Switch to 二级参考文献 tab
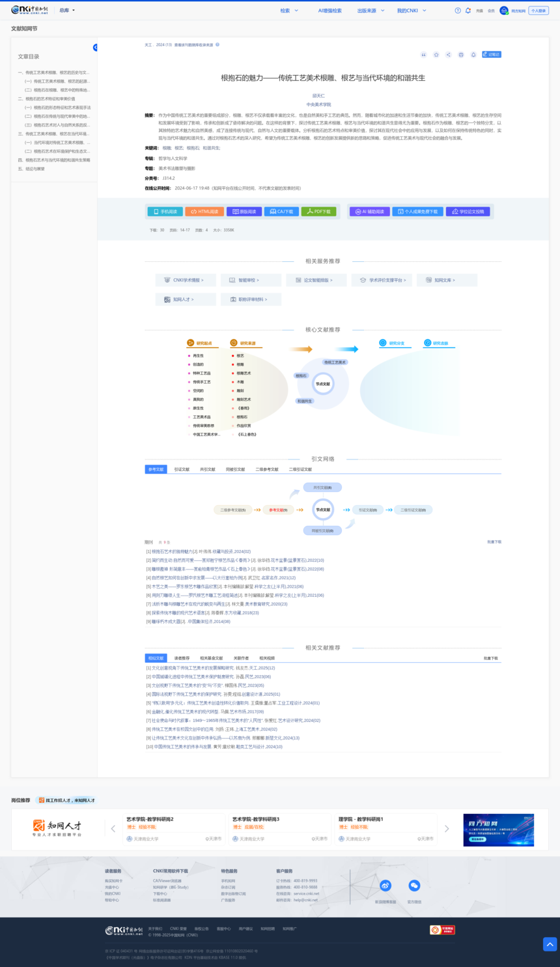The width and height of the screenshot is (560, 967). [266, 469]
